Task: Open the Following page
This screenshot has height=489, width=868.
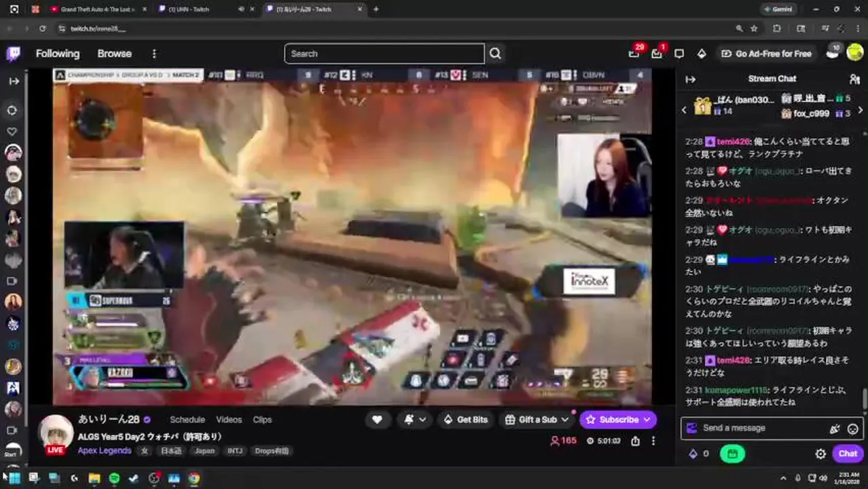Action: tap(58, 54)
